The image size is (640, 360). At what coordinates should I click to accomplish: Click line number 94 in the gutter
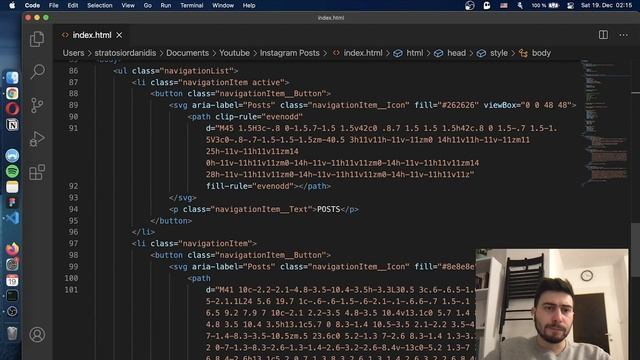(73, 209)
